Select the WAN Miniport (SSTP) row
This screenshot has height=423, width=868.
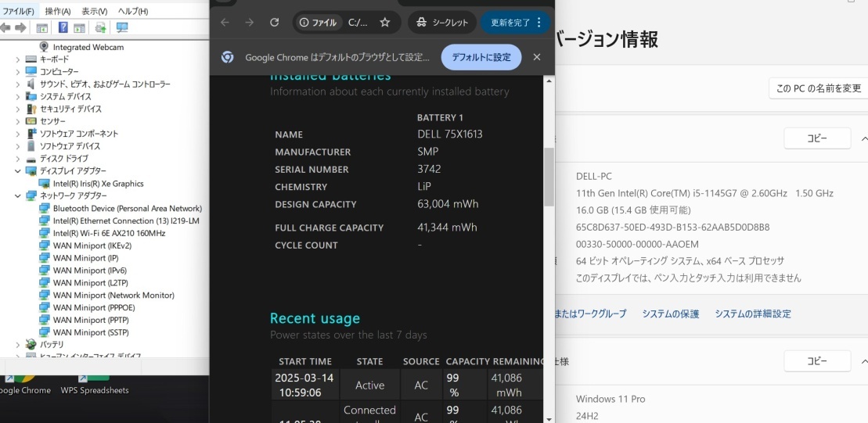90,332
